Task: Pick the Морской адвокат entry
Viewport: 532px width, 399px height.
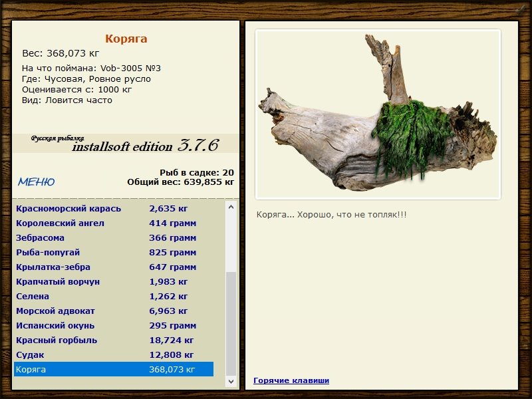Action: click(x=114, y=311)
